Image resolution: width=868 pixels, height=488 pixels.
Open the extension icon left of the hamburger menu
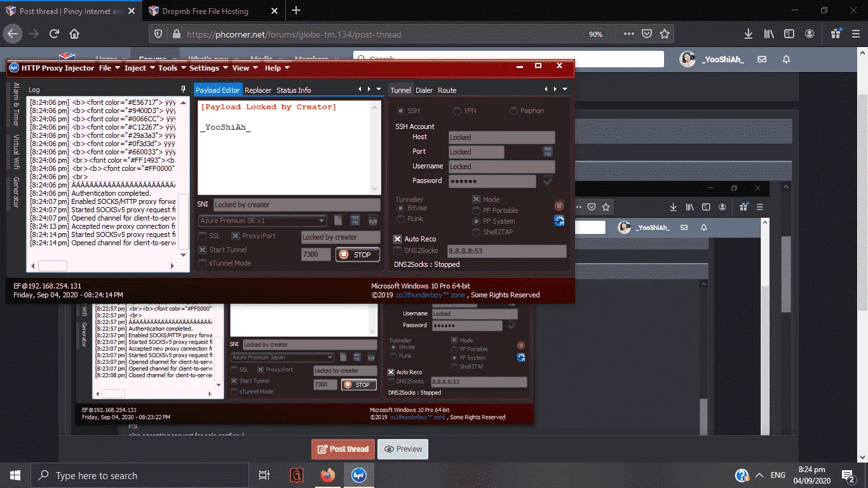pos(836,34)
